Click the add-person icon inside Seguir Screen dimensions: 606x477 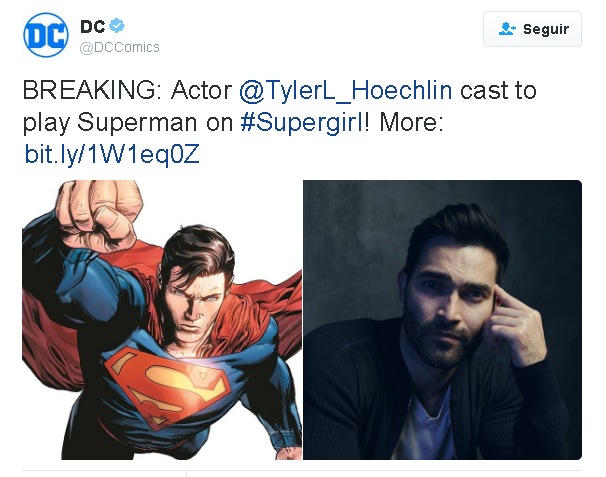coord(508,29)
